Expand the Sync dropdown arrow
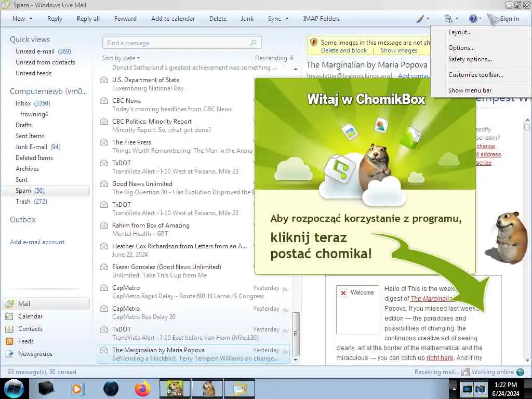 (287, 19)
